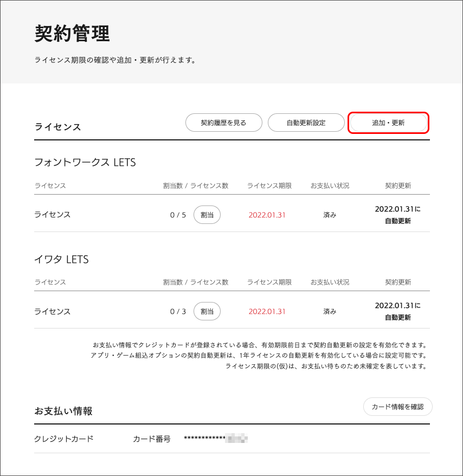Viewport: 463px width, 476px height.
Task: Click the masked credit card number
Action: [x=215, y=439]
